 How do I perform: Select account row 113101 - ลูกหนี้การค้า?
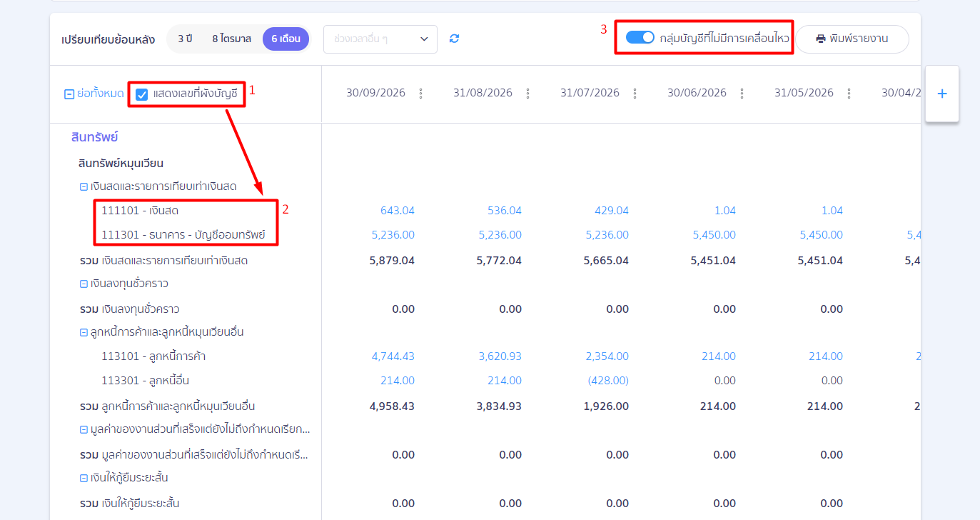click(x=153, y=356)
